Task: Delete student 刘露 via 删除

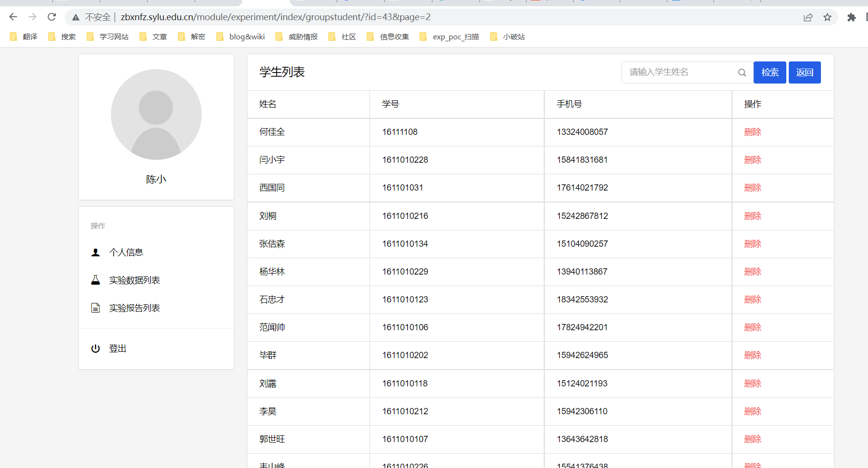Action: 753,384
